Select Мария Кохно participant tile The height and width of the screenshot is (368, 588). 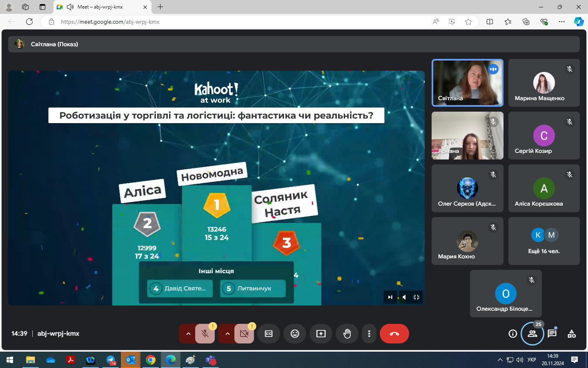(468, 241)
